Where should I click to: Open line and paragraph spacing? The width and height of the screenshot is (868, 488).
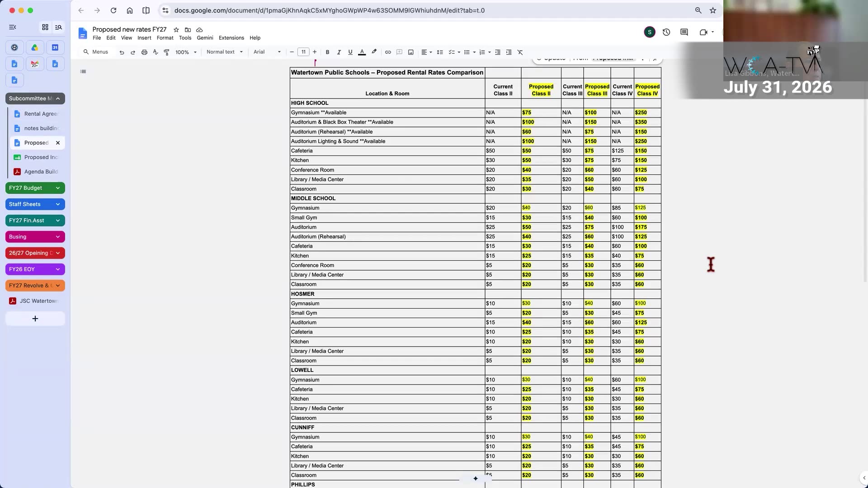coord(440,52)
